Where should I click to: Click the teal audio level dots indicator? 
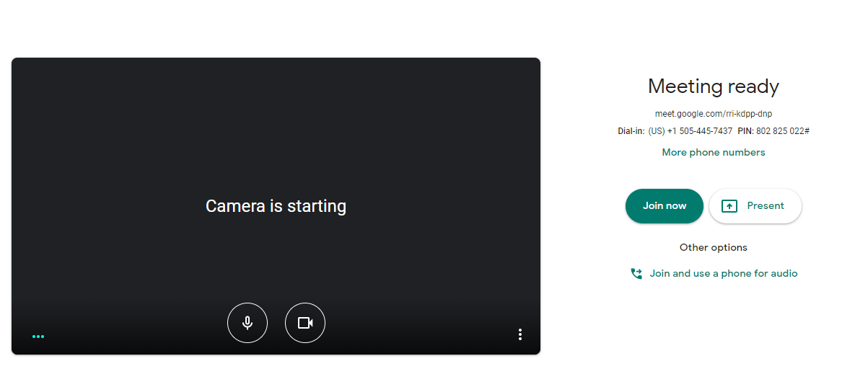(38, 337)
